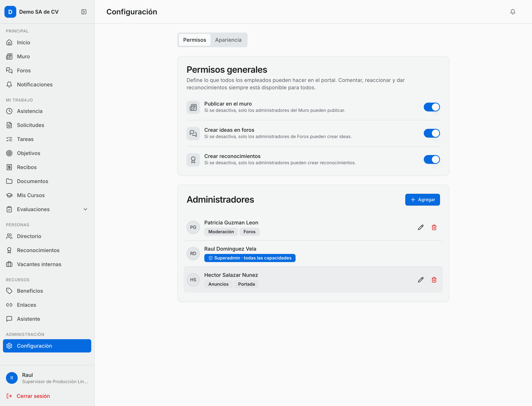Click the Enlaces link icon
The image size is (532, 406).
pos(9,305)
